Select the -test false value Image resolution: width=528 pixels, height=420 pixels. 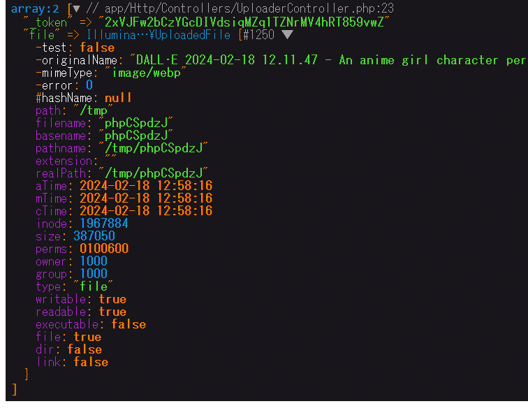point(97,48)
